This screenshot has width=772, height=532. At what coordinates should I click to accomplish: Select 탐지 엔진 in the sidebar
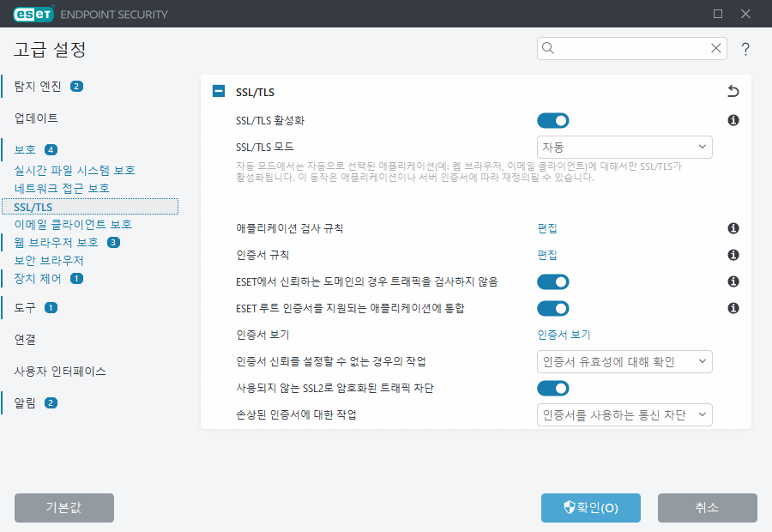point(39,86)
